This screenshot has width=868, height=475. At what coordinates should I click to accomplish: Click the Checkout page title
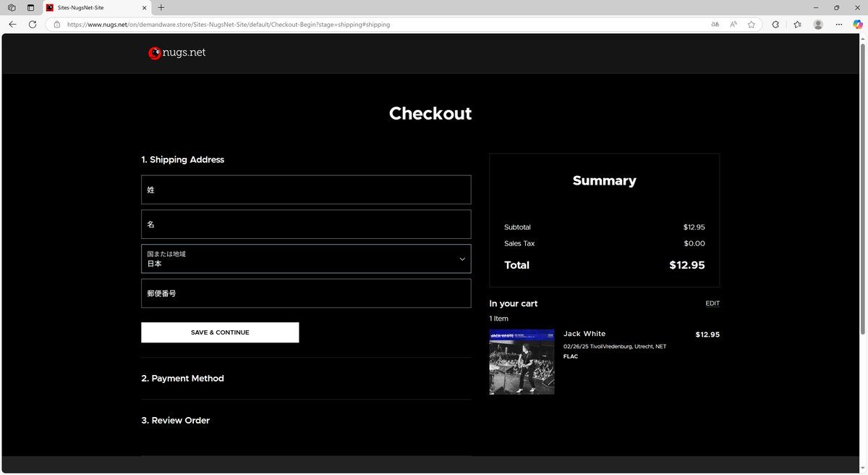click(x=430, y=114)
